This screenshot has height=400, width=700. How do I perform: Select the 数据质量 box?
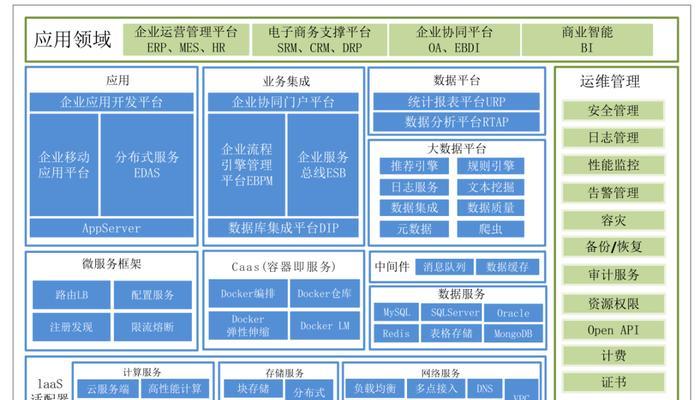491,208
